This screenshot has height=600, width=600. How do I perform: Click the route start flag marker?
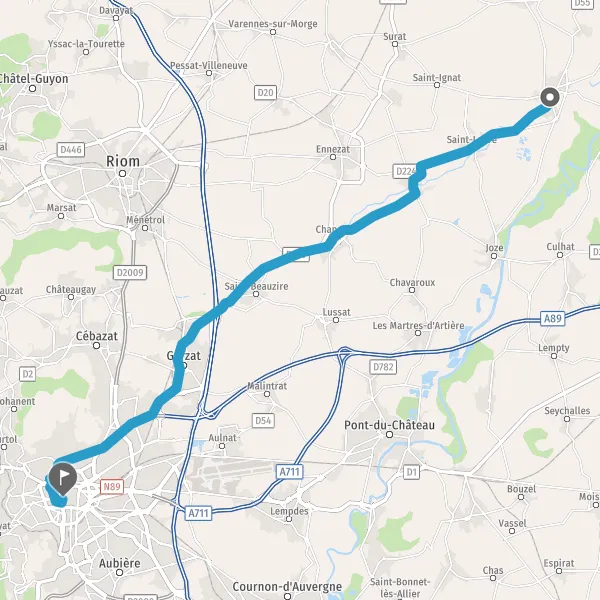[x=62, y=479]
